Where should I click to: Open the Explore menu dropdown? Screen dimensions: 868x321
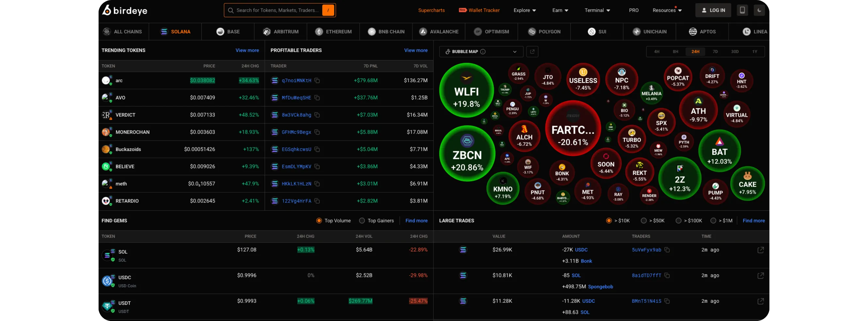click(524, 10)
